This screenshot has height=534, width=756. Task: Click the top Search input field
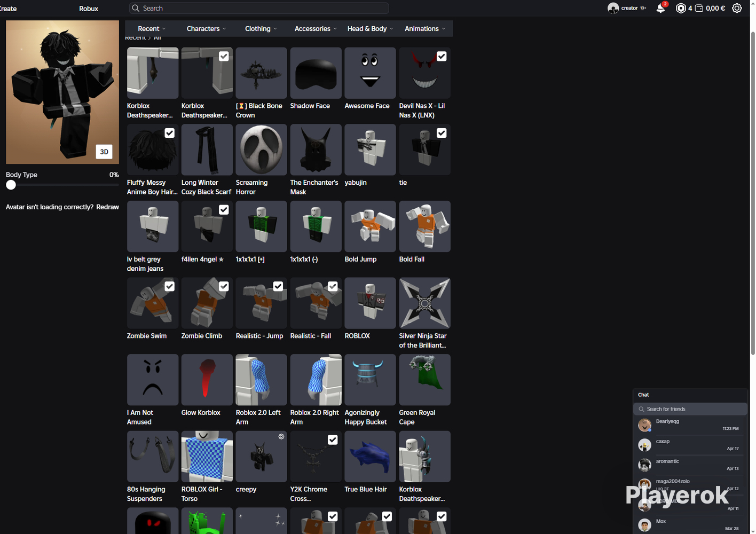tap(259, 8)
